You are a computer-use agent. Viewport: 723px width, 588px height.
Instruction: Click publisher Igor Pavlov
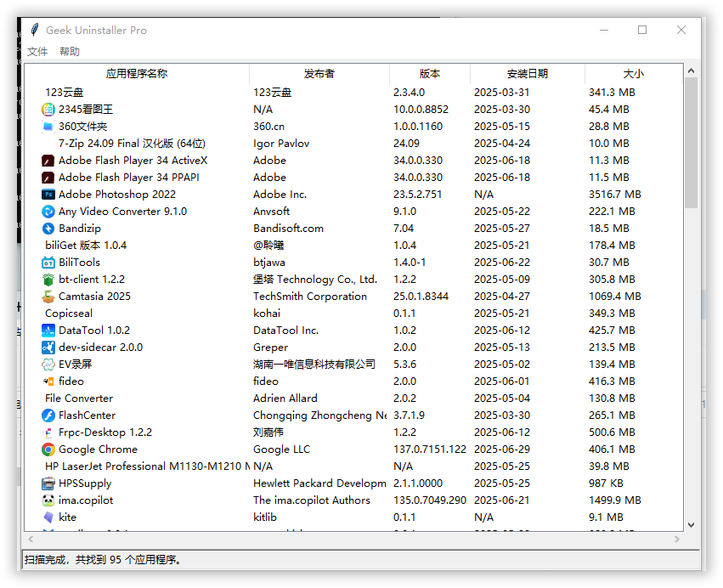click(281, 144)
